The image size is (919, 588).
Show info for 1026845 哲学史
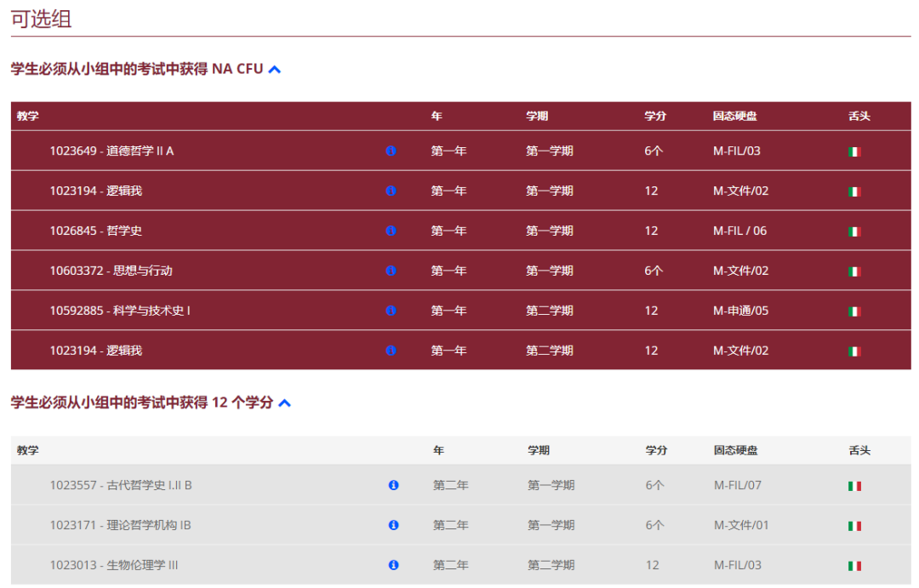[x=391, y=231]
